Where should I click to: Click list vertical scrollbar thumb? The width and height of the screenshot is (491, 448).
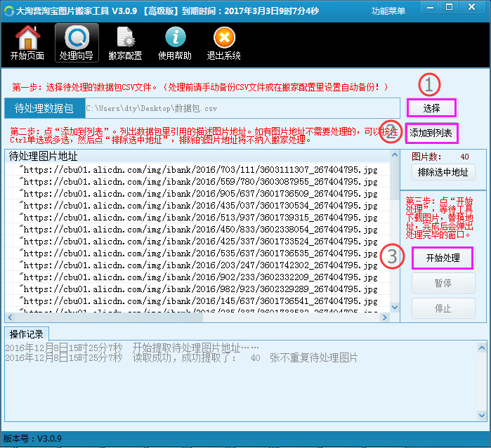(395, 179)
